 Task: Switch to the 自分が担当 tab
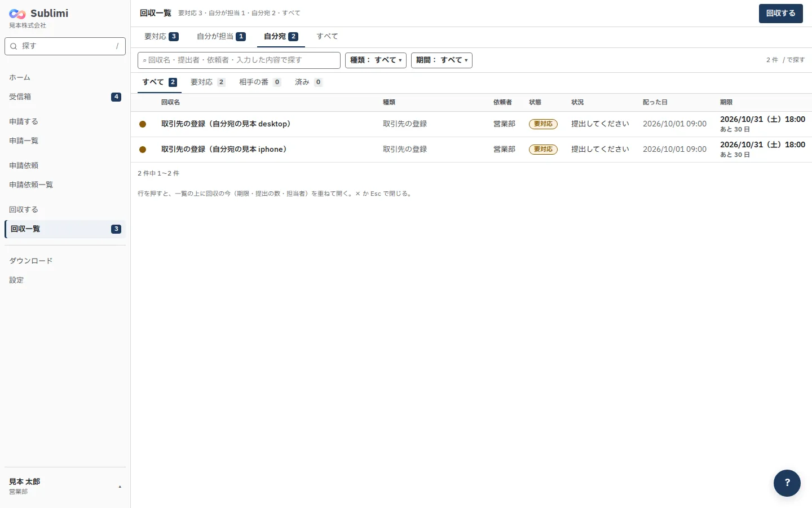(221, 37)
